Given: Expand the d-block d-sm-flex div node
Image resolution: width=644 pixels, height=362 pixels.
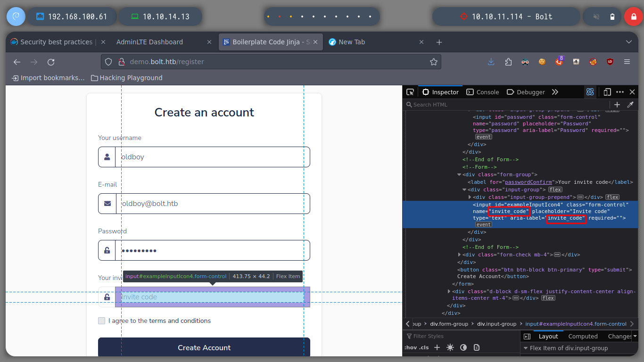Looking at the screenshot, I should 449,291.
